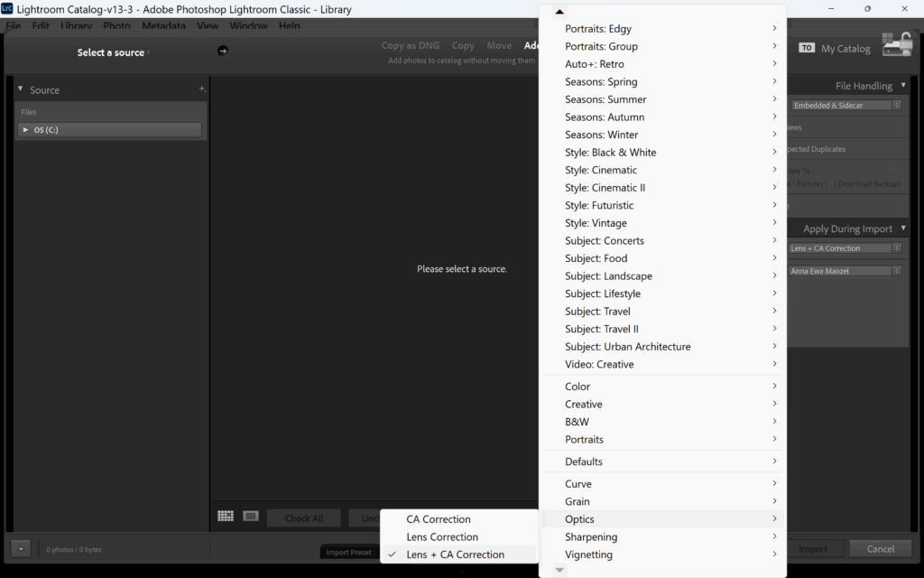This screenshot has height=578, width=924.
Task: Click the scroll up arrow atop preset menu
Action: (x=559, y=12)
